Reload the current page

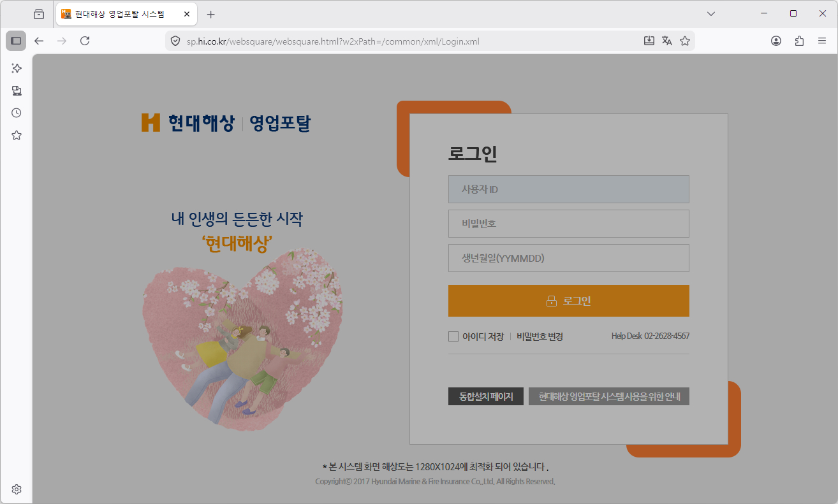coord(85,41)
